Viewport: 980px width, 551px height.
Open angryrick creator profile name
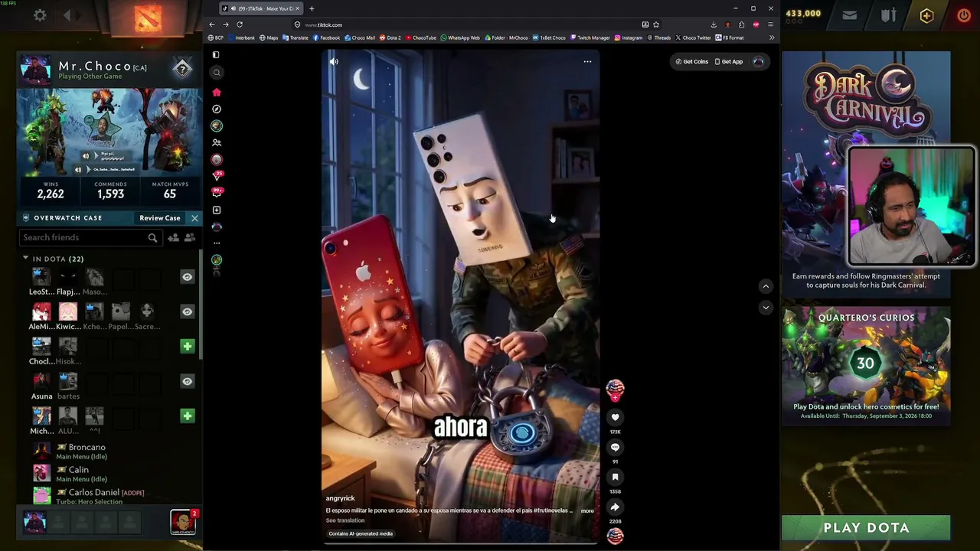point(341,498)
